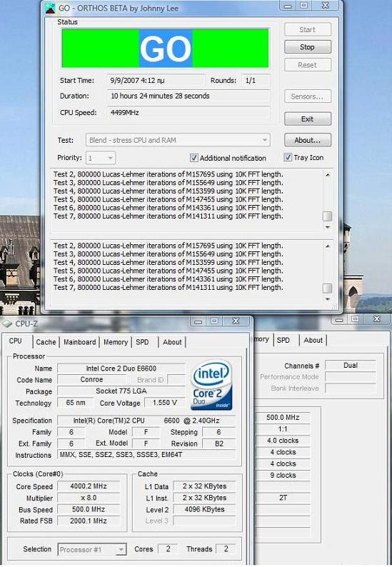Click upper log scrollbar down arrow
Screen dimensions: 392x567
(328, 227)
